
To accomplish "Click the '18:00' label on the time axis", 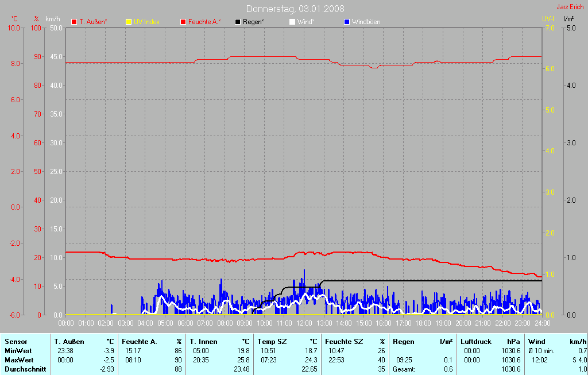I will [423, 323].
